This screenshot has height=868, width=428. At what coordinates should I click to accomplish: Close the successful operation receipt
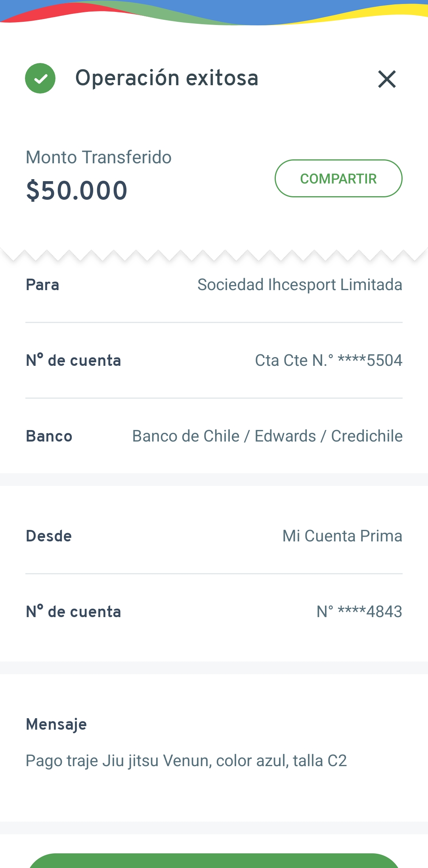(x=387, y=79)
